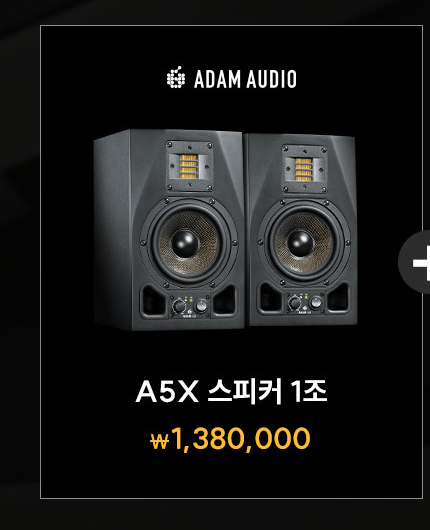Click the left speaker's gold ribbon tweeter
Viewport: 430px width, 530px height.
188,166
